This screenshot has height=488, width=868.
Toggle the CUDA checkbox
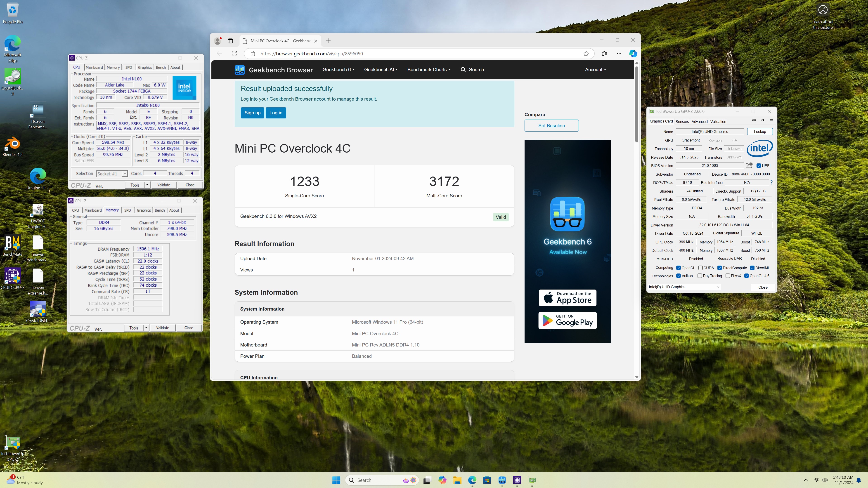700,268
